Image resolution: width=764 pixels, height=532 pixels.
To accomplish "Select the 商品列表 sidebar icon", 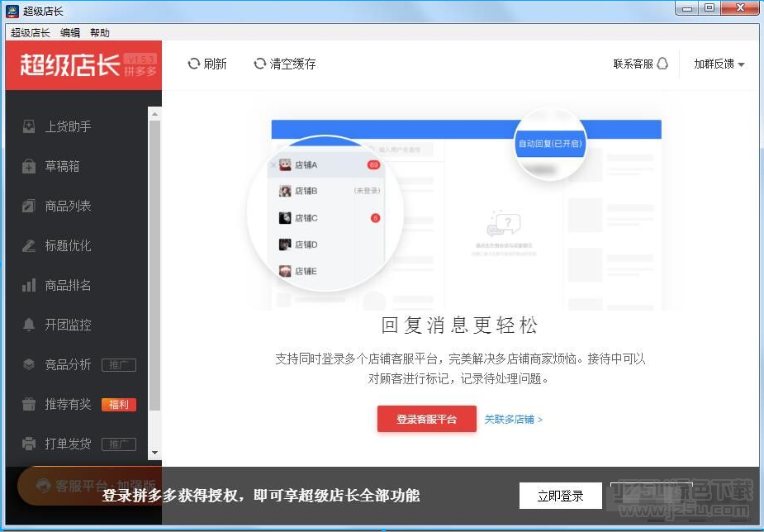I will coord(29,206).
